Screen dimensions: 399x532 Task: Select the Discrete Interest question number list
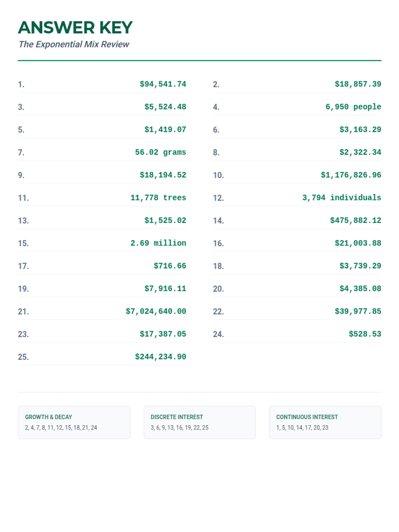click(179, 428)
